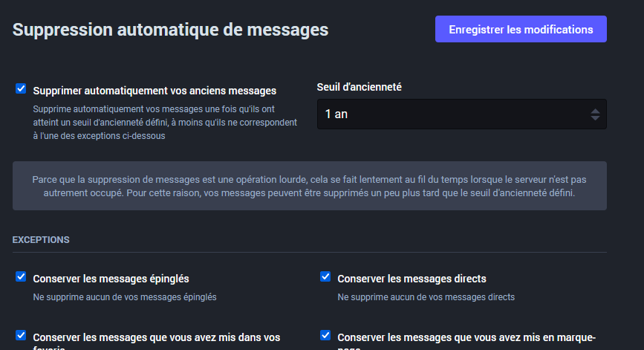This screenshot has width=644, height=350.
Task: Click the Suppression automatique de messages heading
Action: [x=170, y=30]
